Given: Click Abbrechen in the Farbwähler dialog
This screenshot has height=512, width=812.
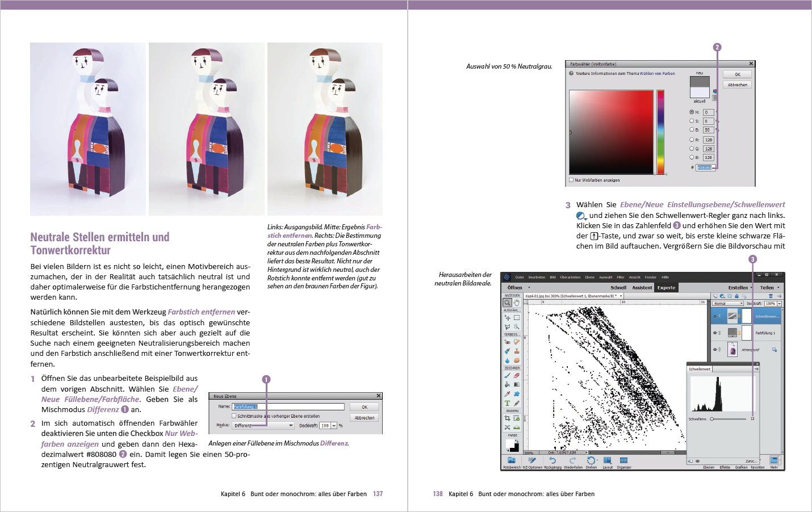Looking at the screenshot, I should pos(737,85).
